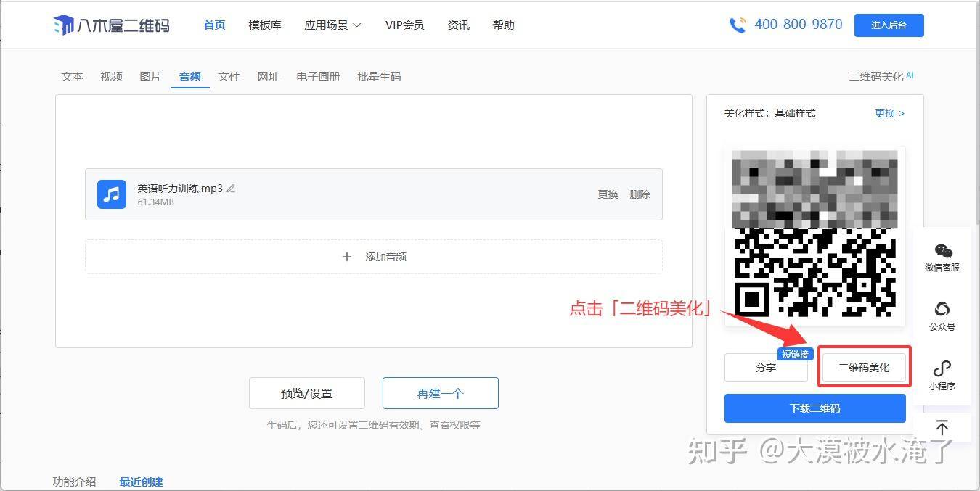Open 小程序 from the side panel
Viewport: 980px width, 491px height.
942,376
